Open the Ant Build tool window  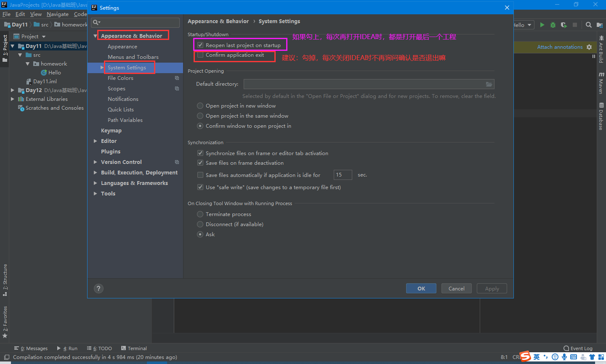click(x=601, y=50)
